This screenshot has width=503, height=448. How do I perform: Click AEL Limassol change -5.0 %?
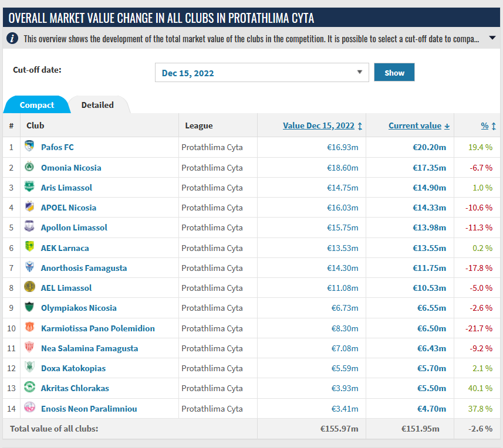click(481, 288)
